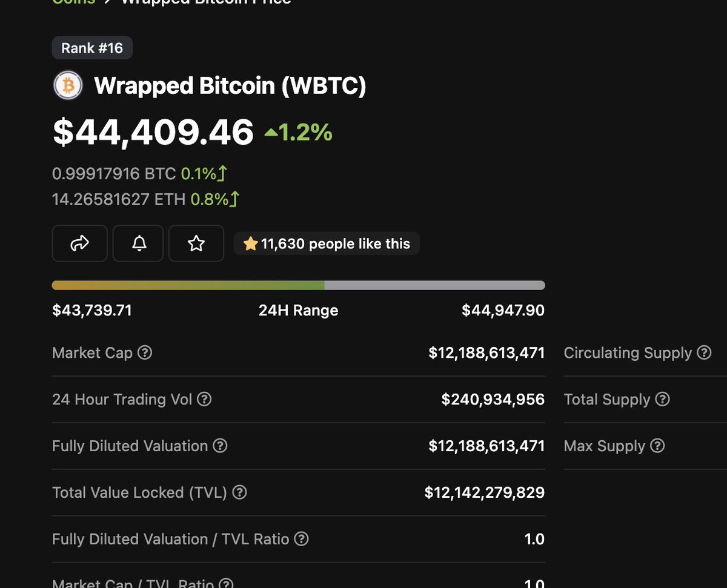Click the 11,630 people like this badge
This screenshot has width=727, height=588.
(x=327, y=244)
